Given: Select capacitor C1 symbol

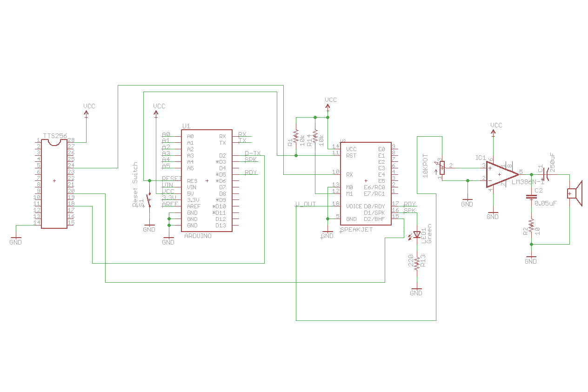Looking at the screenshot, I should point(547,174).
